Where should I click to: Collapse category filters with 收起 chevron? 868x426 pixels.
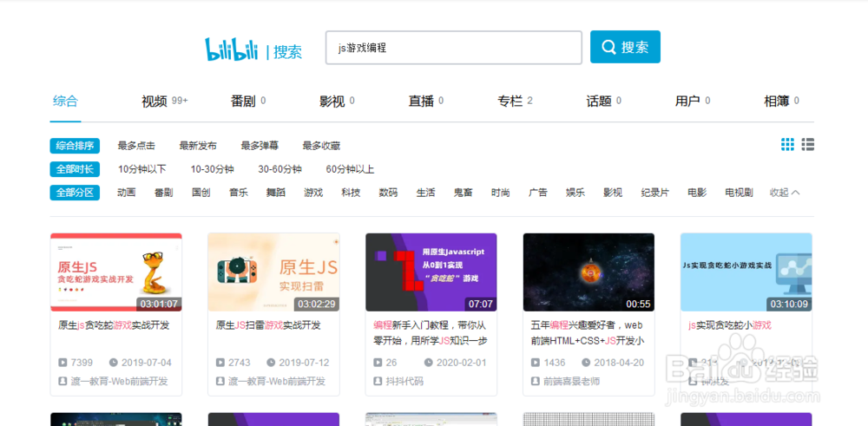pos(785,193)
